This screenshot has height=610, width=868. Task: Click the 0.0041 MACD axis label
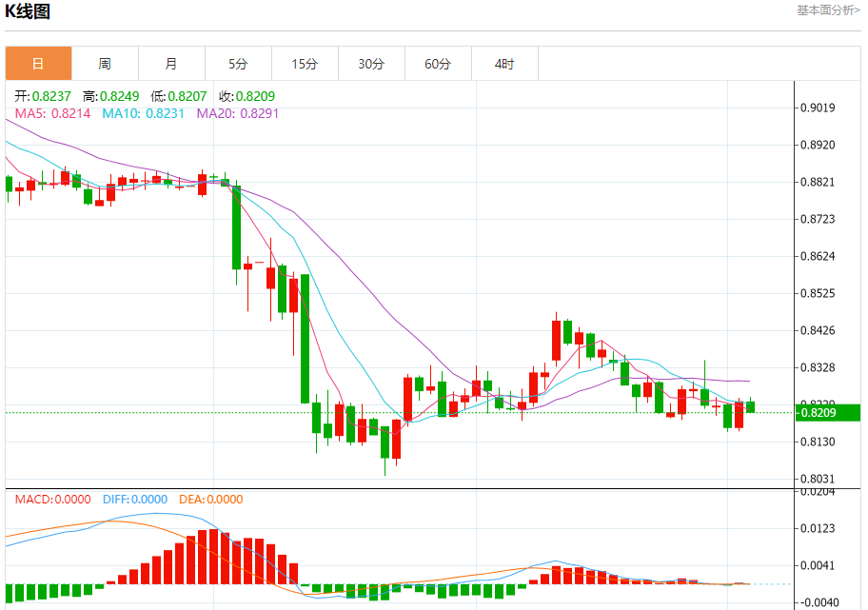point(819,565)
